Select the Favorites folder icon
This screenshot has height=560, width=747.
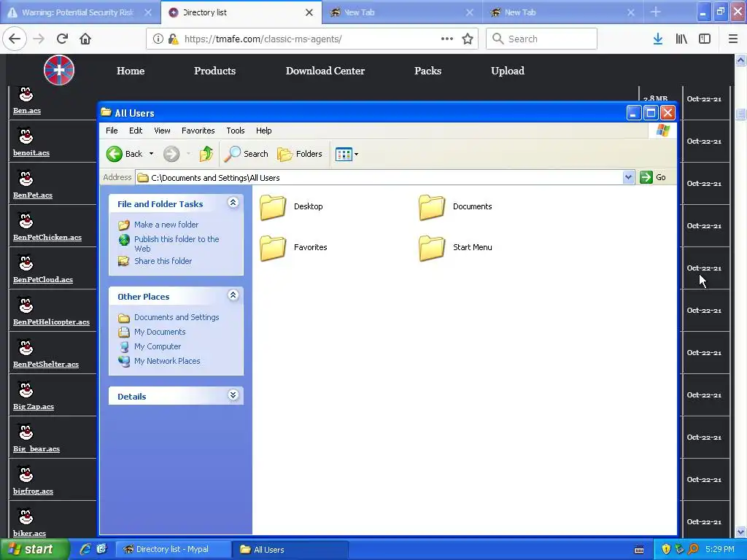pyautogui.click(x=273, y=248)
